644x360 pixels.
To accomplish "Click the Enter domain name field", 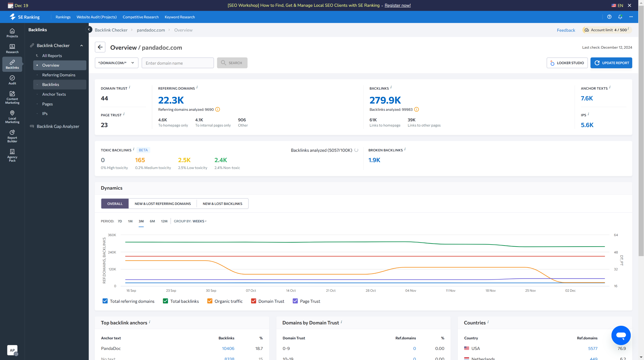I will (x=178, y=63).
